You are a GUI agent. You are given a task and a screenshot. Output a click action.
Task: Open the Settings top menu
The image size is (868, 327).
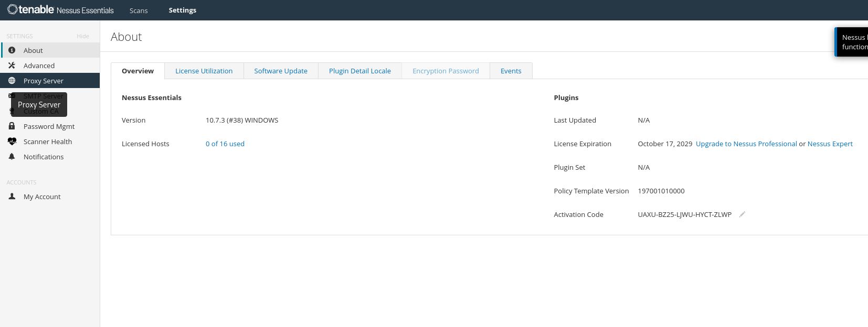click(182, 10)
